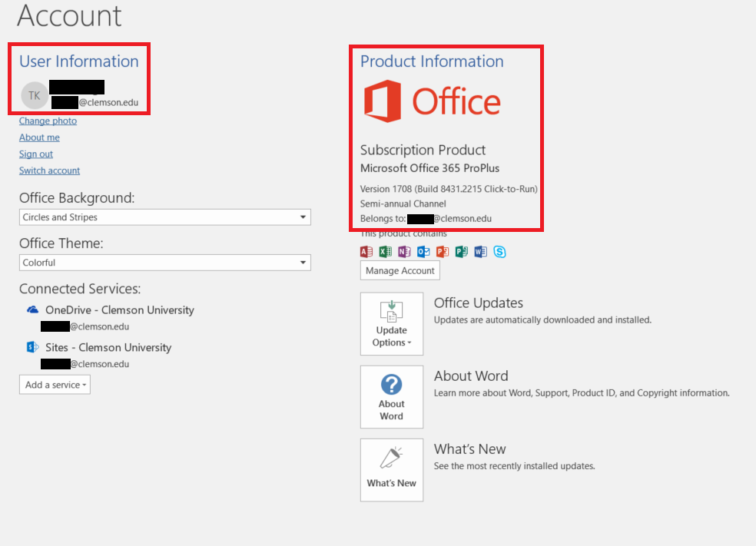Open the Office Theme dropdown
The height and width of the screenshot is (546, 756).
coord(165,263)
